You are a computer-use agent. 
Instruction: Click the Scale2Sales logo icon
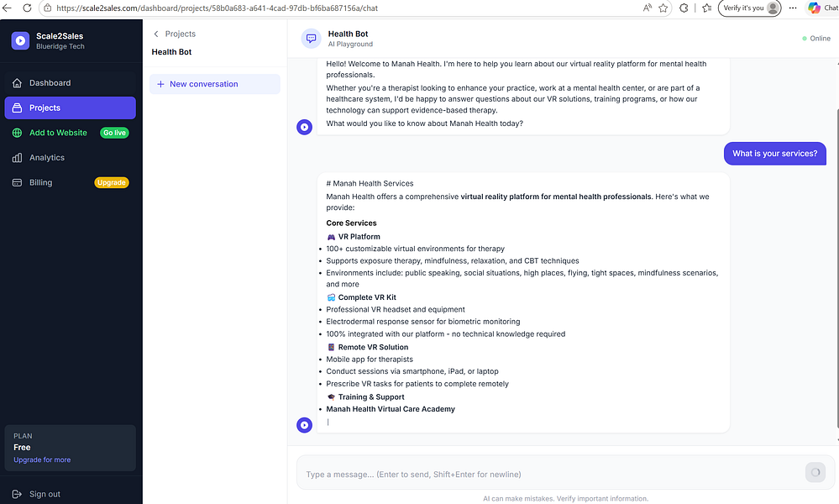point(20,40)
